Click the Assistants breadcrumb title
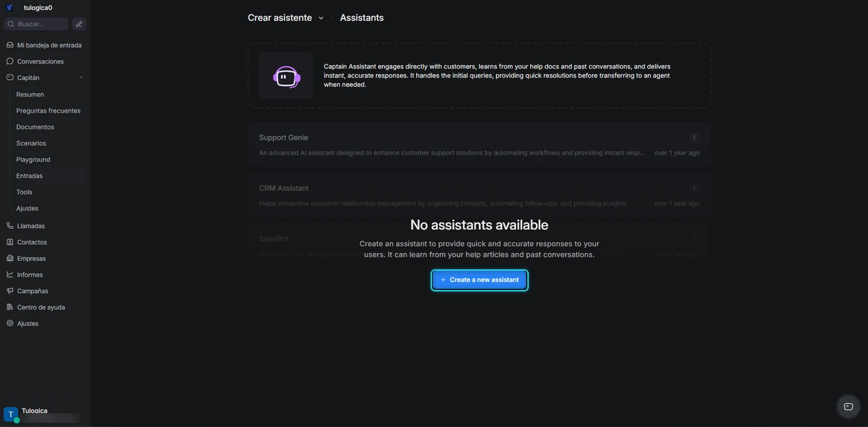868x427 pixels. coord(361,18)
